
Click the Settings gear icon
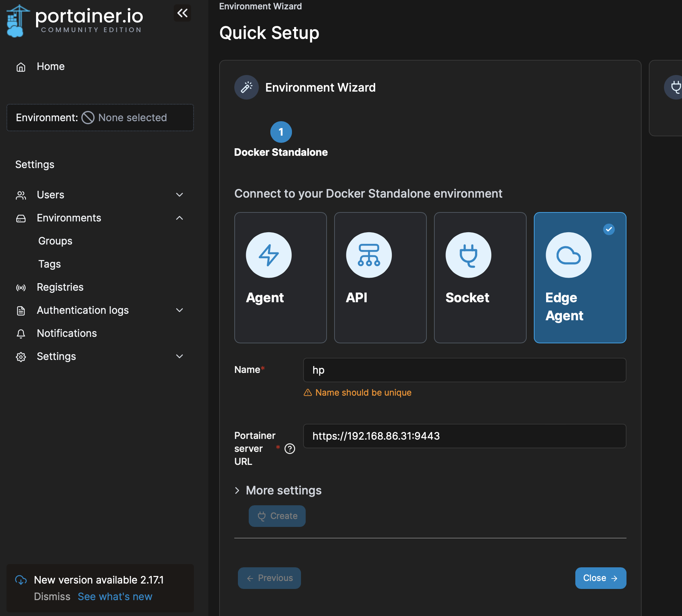pos(21,357)
